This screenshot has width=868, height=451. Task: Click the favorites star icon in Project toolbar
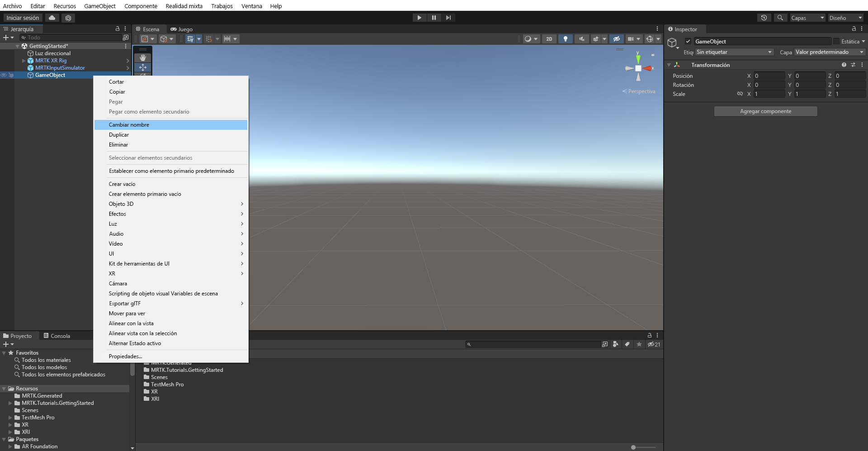[x=639, y=344]
